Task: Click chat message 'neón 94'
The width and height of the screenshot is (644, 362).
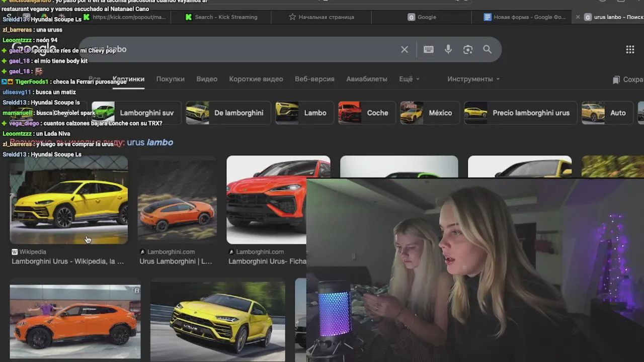Action: (47, 40)
